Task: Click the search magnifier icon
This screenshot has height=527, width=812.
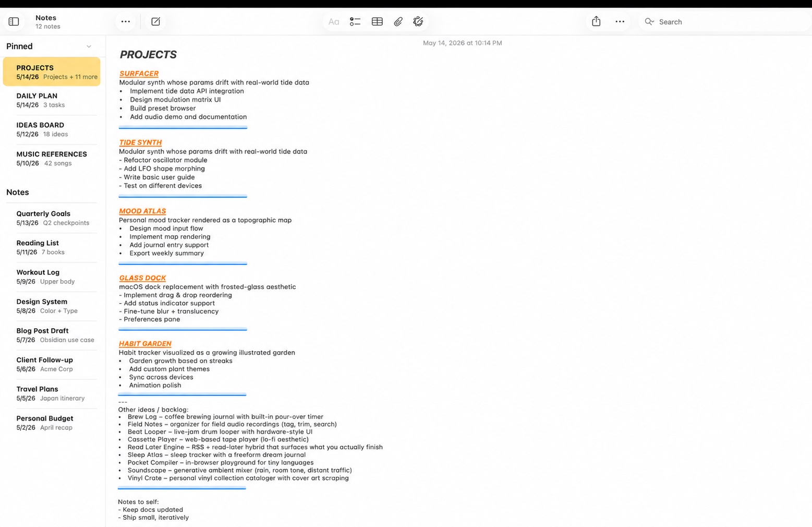Action: (x=649, y=21)
